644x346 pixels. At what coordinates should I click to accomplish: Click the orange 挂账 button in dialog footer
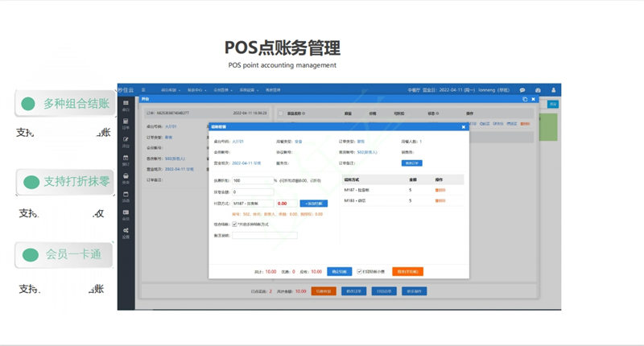tap(407, 272)
